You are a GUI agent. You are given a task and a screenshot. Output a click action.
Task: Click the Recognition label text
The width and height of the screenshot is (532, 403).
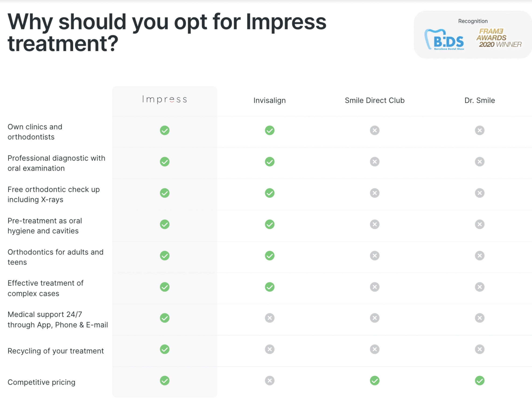pos(472,21)
